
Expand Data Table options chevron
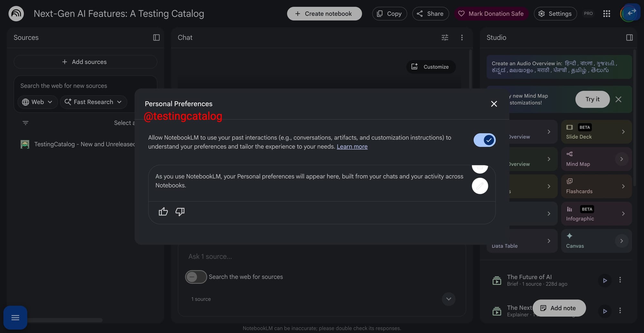click(x=549, y=241)
